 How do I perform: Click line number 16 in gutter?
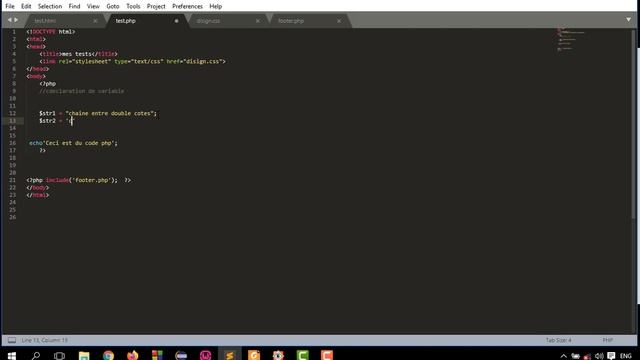tap(13, 143)
